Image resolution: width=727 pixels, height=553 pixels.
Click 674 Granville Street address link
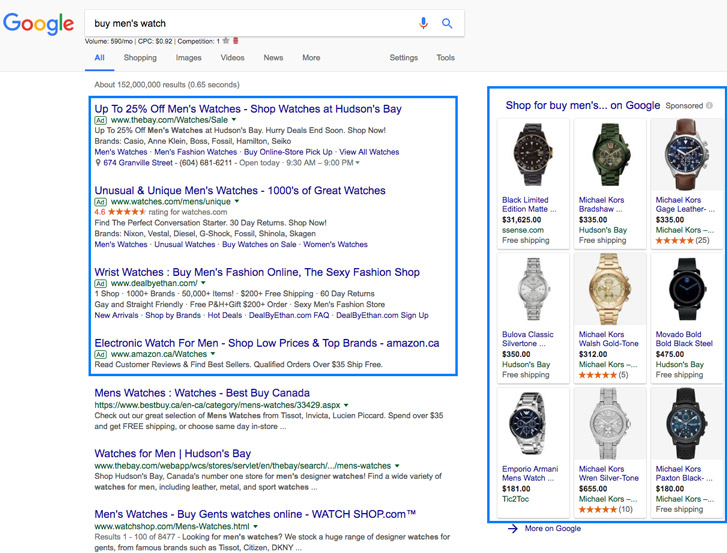coord(138,163)
